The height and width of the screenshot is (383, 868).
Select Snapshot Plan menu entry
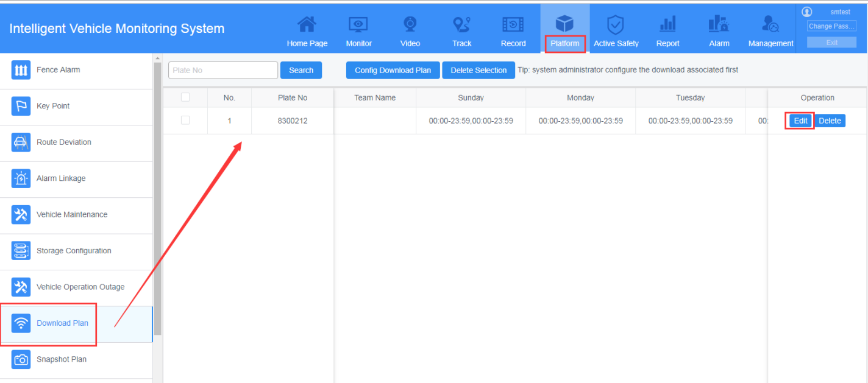pyautogui.click(x=76, y=360)
